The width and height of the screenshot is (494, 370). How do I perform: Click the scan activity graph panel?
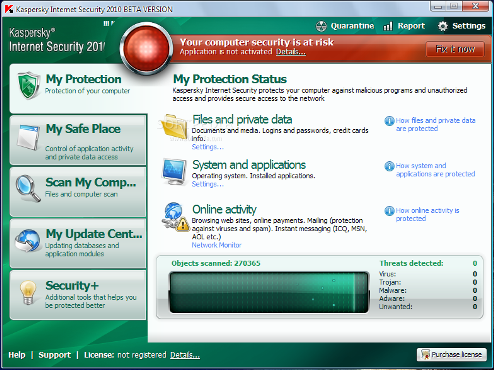tap(269, 292)
